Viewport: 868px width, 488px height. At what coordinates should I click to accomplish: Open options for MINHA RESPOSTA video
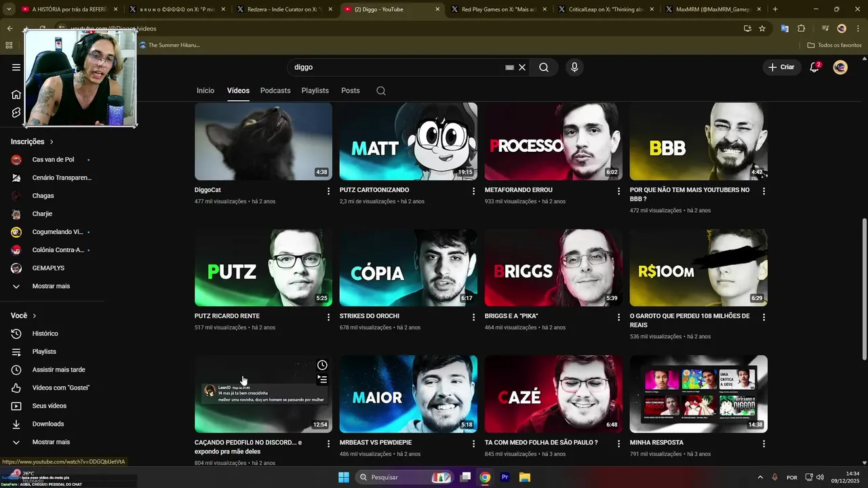pyautogui.click(x=764, y=444)
